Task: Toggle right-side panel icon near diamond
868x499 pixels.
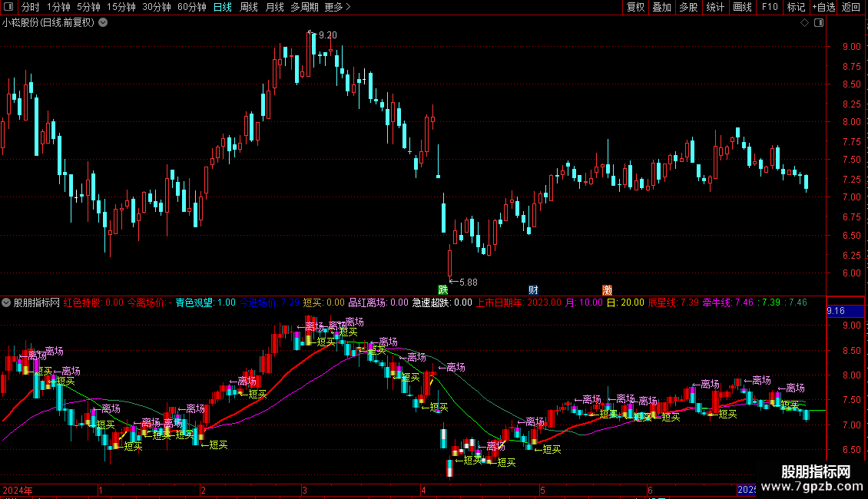Action: click(x=819, y=23)
